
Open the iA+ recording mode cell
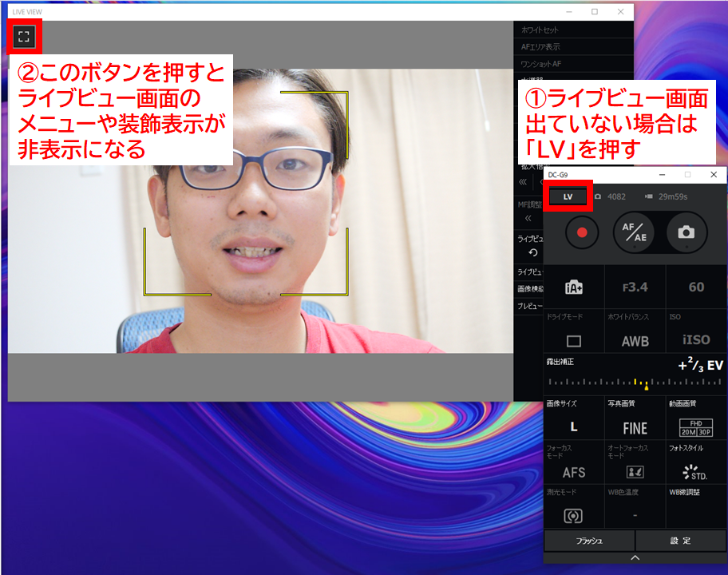point(574,287)
